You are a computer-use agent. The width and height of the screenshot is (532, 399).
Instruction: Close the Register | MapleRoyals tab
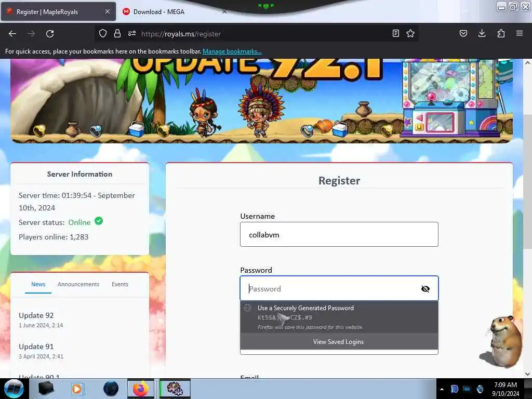[x=107, y=11]
